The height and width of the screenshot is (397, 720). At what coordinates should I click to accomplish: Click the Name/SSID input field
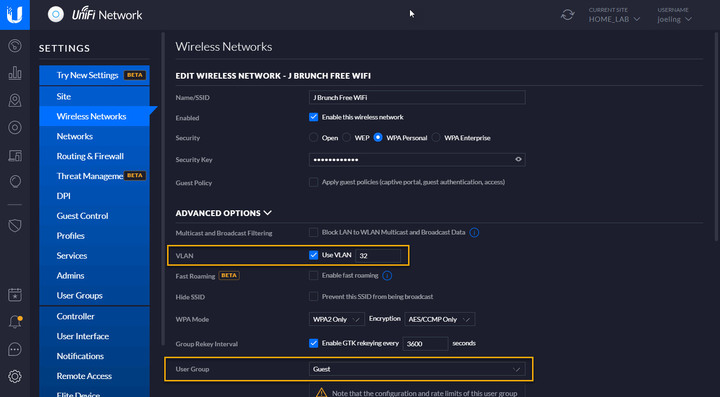(417, 97)
